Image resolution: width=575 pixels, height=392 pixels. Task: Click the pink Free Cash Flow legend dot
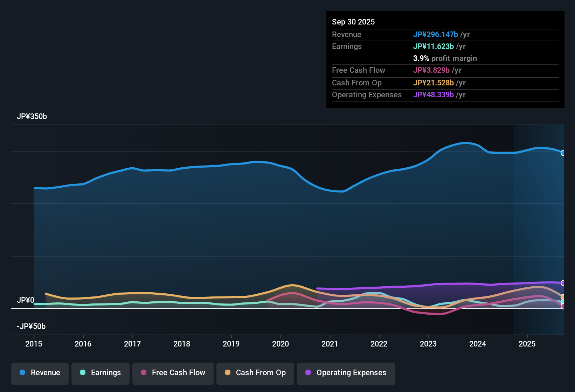coord(143,373)
